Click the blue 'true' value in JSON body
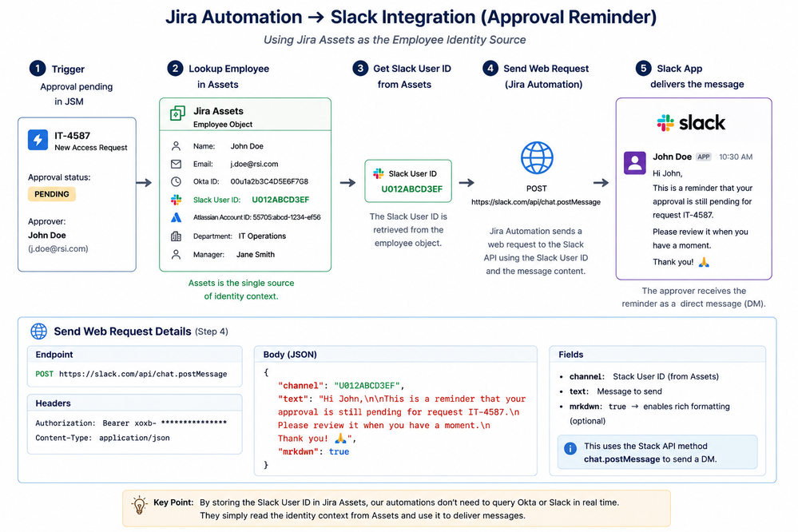Screen dimensions: 798x532 339,451
